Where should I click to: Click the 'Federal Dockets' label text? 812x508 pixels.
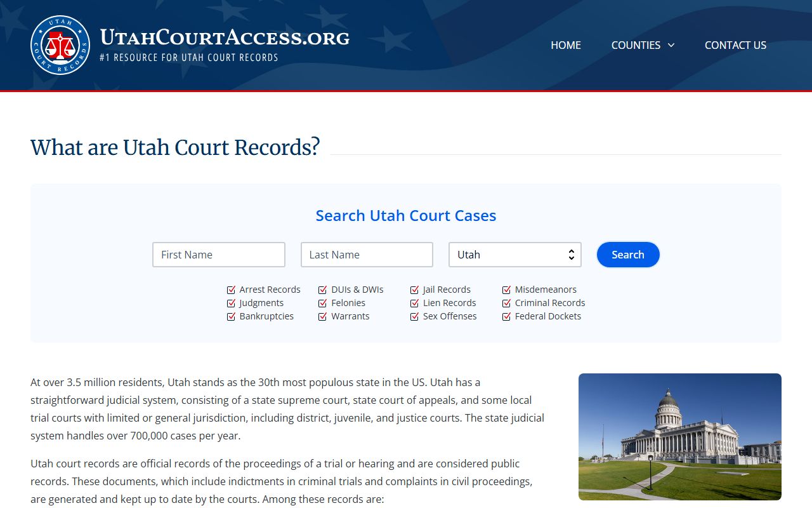pyautogui.click(x=548, y=316)
